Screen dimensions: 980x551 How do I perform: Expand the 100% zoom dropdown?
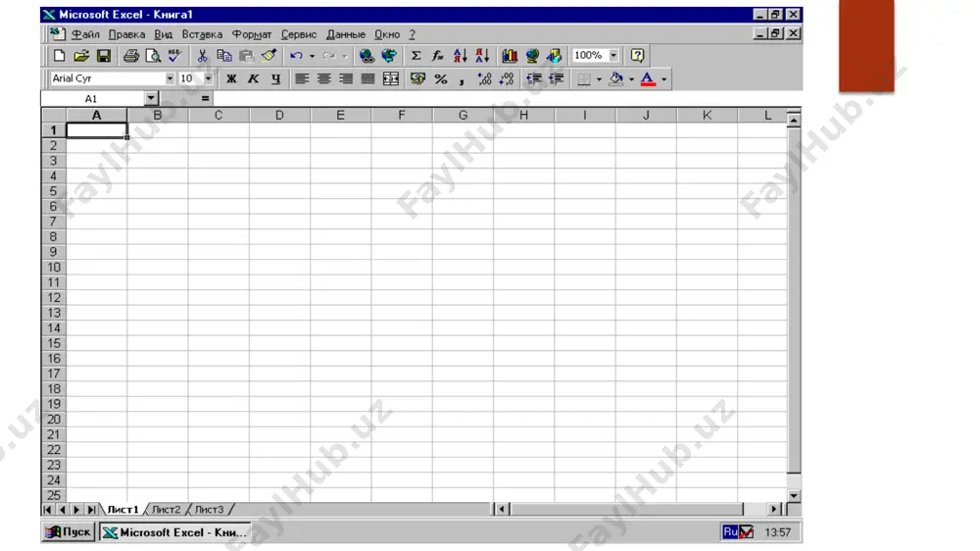point(613,56)
